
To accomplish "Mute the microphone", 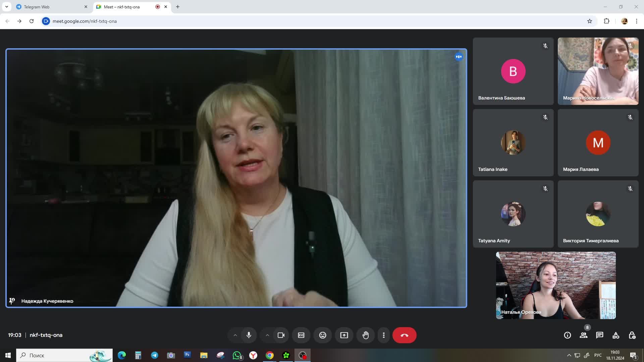I will 249,335.
